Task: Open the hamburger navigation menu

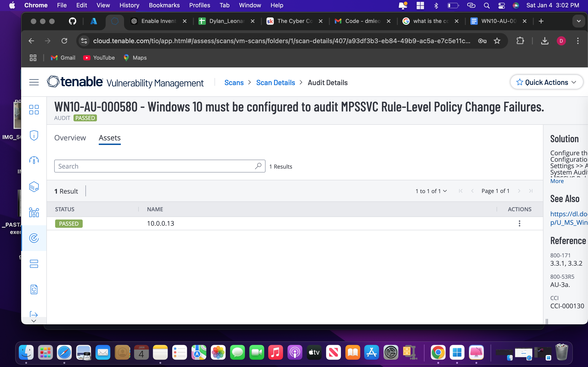Action: (x=34, y=82)
